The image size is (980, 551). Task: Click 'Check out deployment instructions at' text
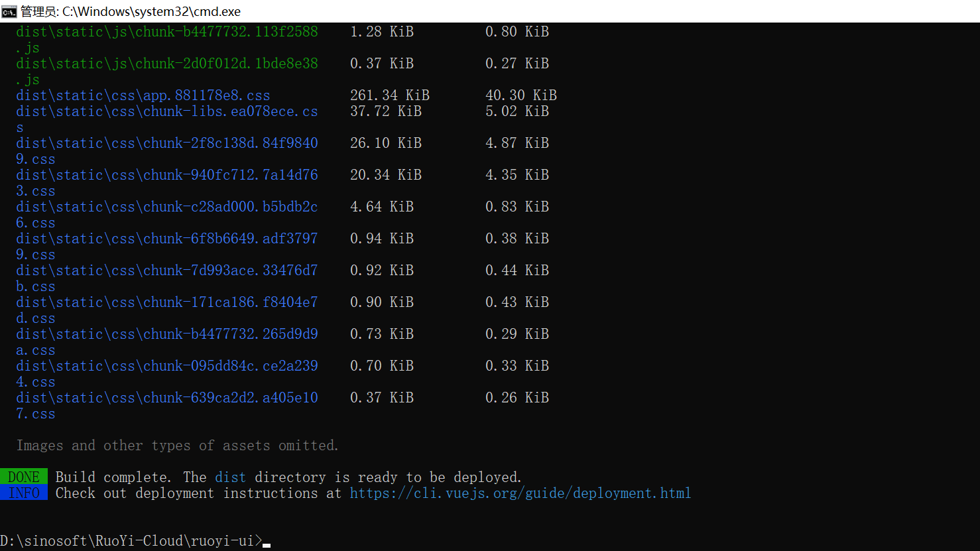(198, 493)
